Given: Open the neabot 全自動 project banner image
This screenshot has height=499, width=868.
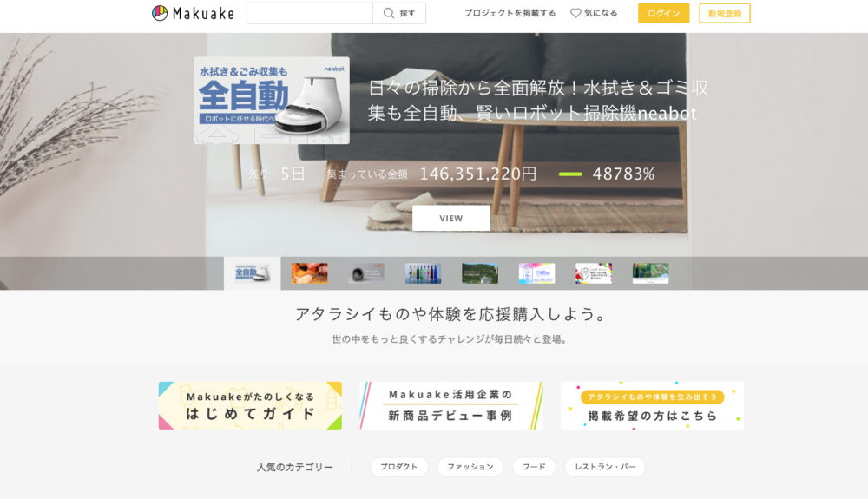Looking at the screenshot, I should 272,100.
